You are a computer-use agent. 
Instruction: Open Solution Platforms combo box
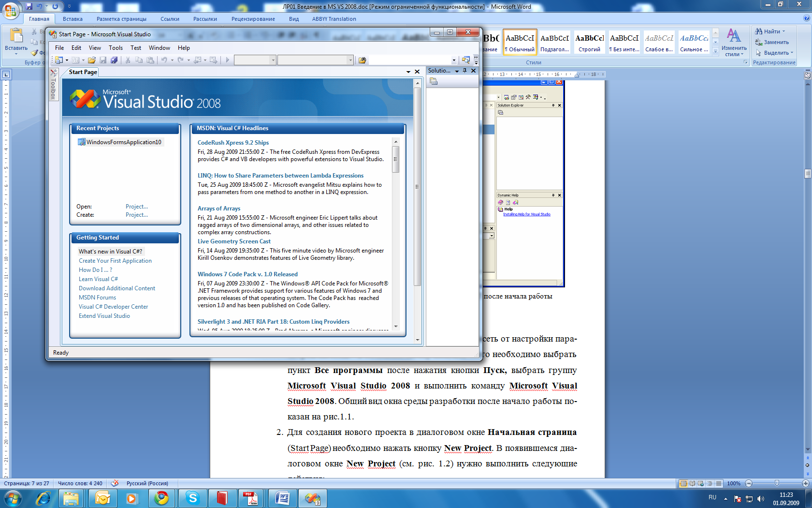click(x=316, y=60)
